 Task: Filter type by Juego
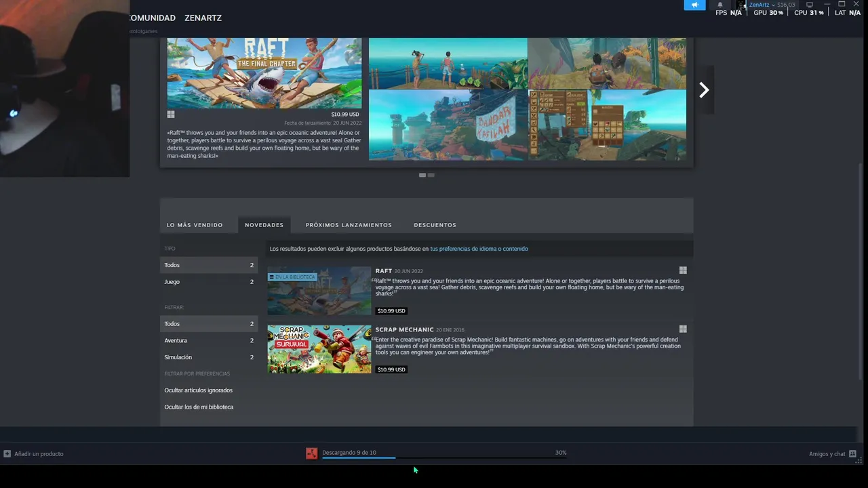pyautogui.click(x=209, y=282)
